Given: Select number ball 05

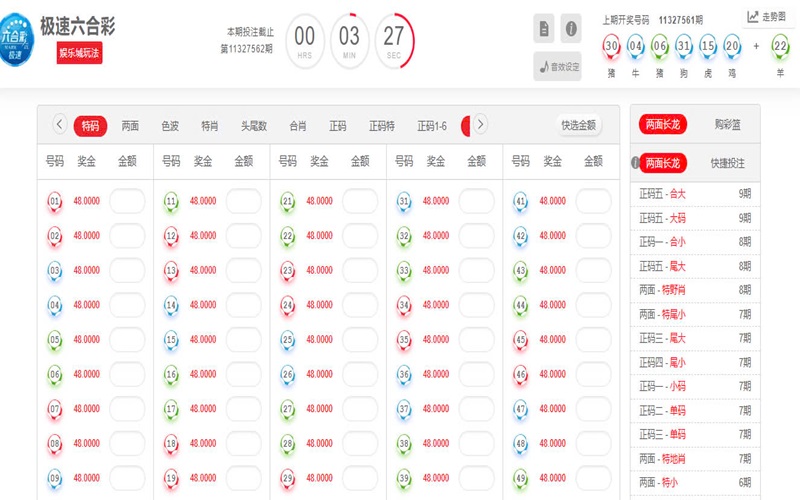Looking at the screenshot, I should 55,340.
